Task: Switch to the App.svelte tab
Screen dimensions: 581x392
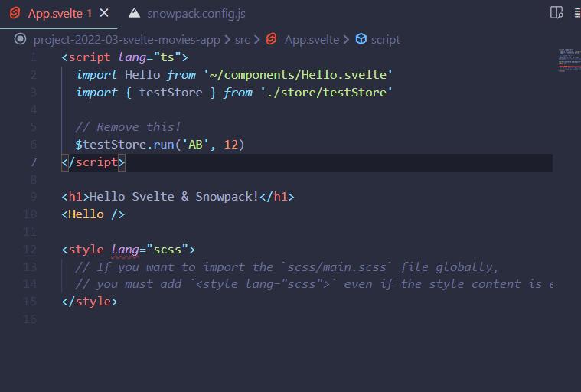Action: pos(56,14)
